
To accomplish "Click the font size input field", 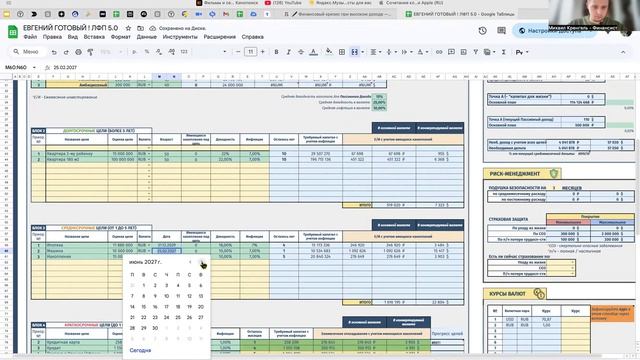I will (250, 52).
